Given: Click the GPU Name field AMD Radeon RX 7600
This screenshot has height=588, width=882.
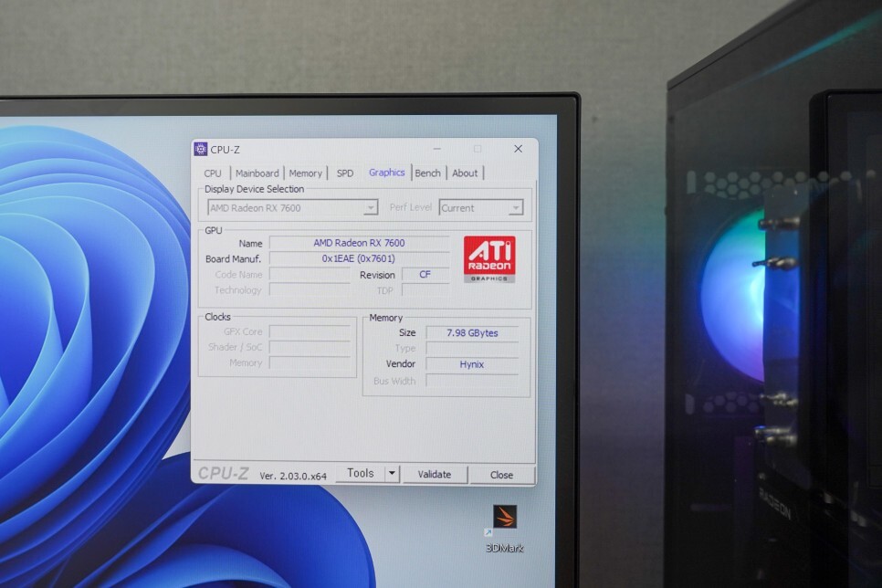Looking at the screenshot, I should (359, 243).
